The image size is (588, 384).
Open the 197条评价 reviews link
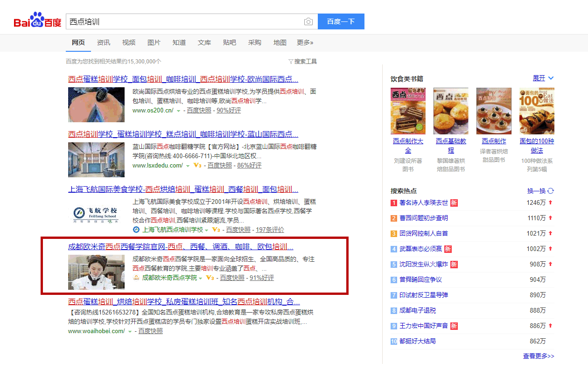270,230
